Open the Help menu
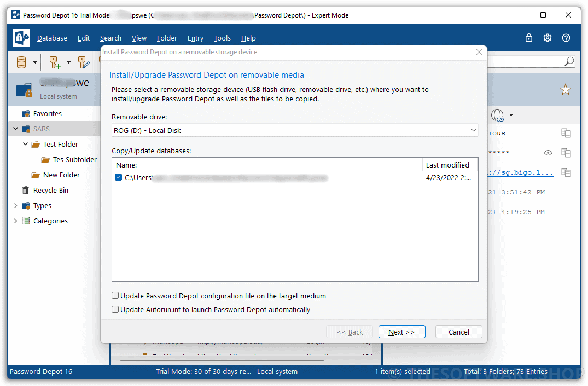The width and height of the screenshot is (588, 386). (248, 38)
